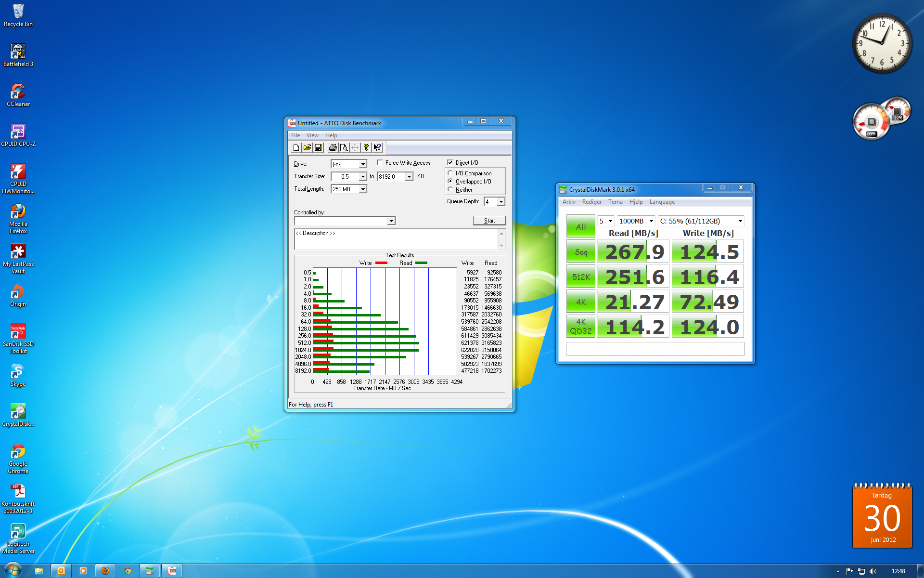This screenshot has height=578, width=924.
Task: Open the File menu in ATTO
Action: (x=295, y=135)
